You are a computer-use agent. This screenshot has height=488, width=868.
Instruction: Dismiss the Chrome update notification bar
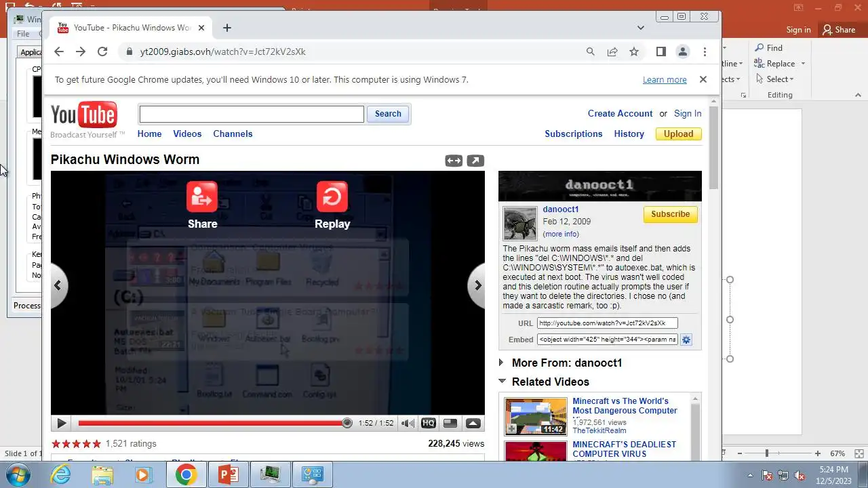(703, 79)
